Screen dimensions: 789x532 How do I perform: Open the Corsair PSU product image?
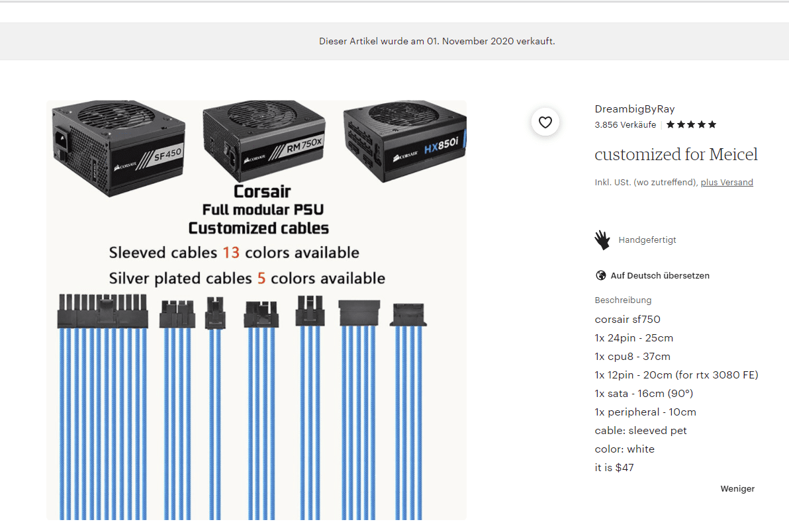[257, 310]
